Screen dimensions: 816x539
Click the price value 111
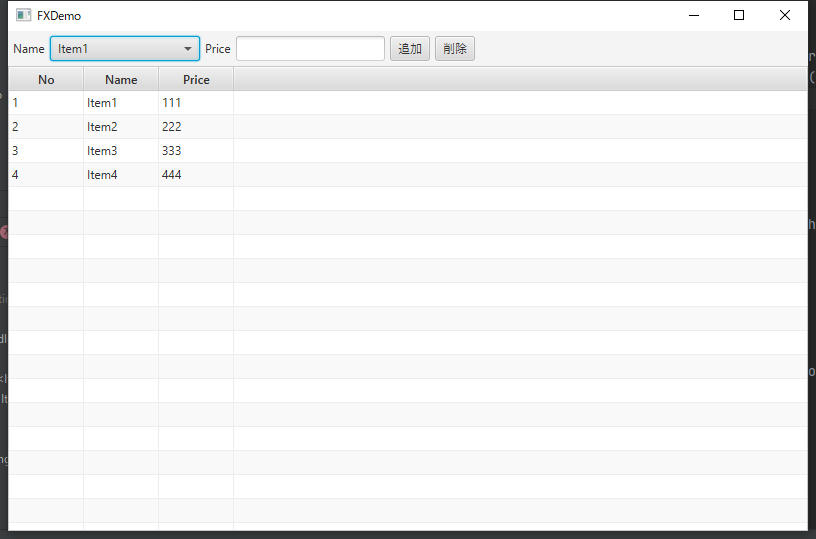pyautogui.click(x=196, y=103)
